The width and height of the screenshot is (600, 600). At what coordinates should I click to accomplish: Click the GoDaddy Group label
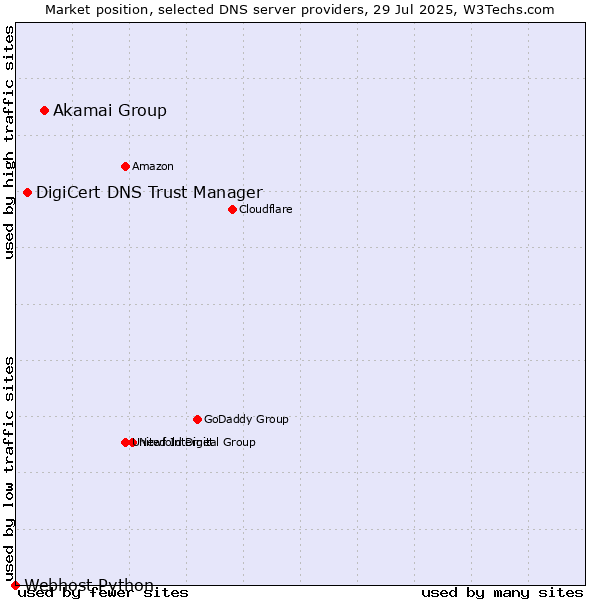coord(246,419)
